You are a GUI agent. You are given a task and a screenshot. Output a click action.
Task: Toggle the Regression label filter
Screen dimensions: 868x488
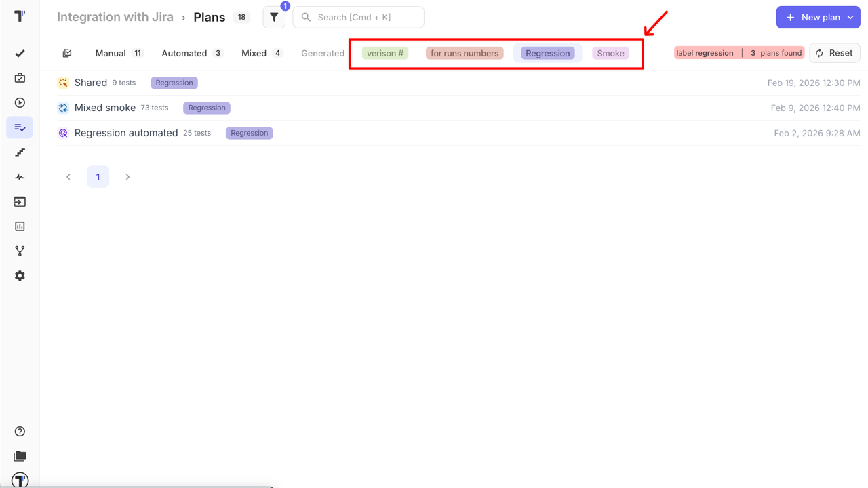547,53
